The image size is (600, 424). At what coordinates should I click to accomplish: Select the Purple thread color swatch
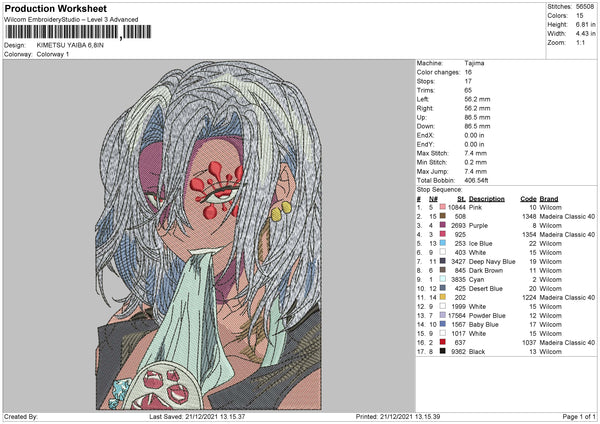(x=443, y=225)
